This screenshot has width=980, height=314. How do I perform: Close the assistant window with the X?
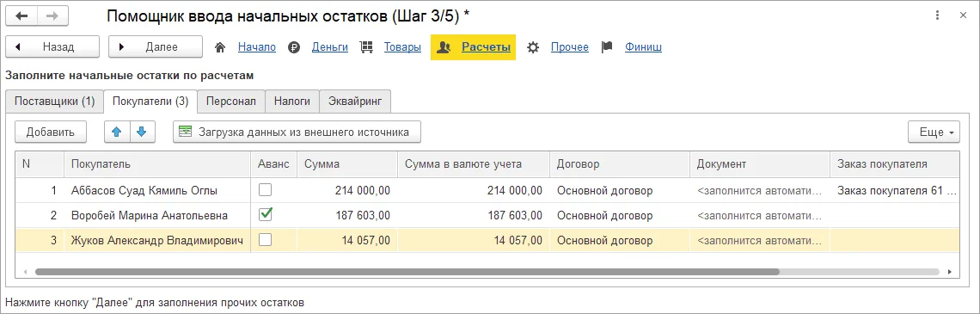pos(963,15)
